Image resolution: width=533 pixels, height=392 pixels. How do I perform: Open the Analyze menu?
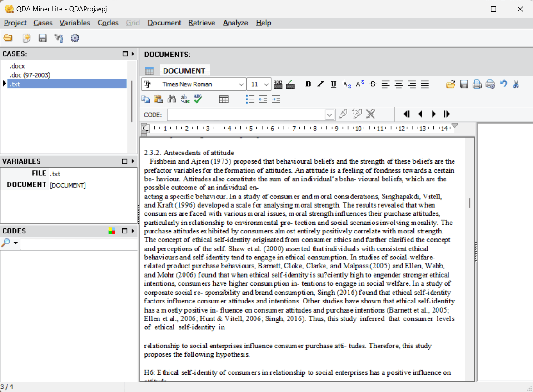[x=235, y=23]
